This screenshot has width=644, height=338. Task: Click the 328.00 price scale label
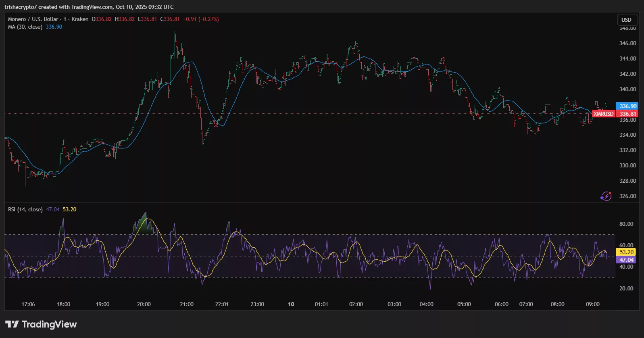tap(627, 181)
